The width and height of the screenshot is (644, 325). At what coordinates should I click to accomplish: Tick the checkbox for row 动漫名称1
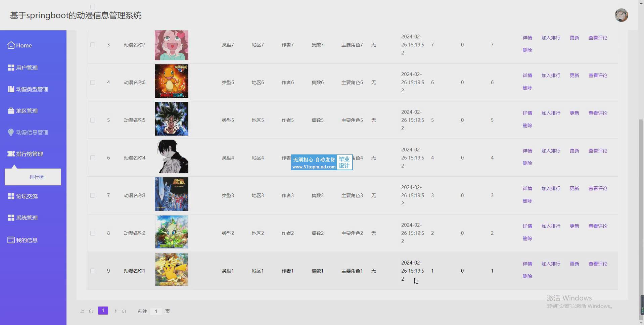coord(93,271)
